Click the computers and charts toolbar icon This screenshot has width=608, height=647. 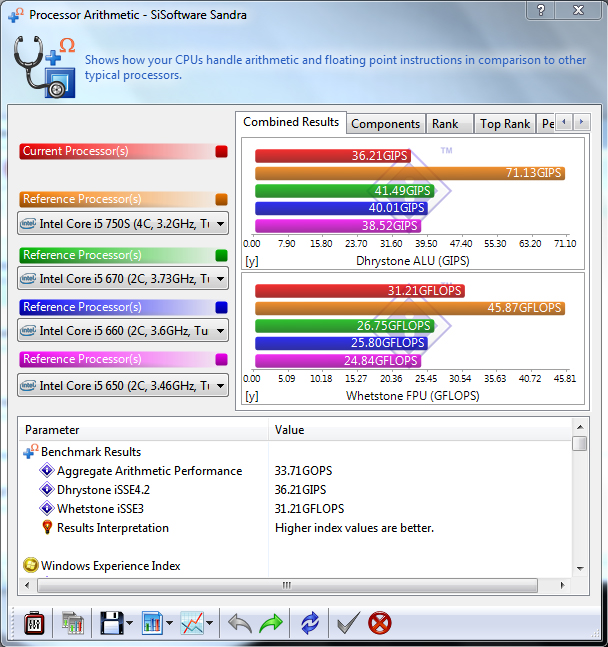73,623
